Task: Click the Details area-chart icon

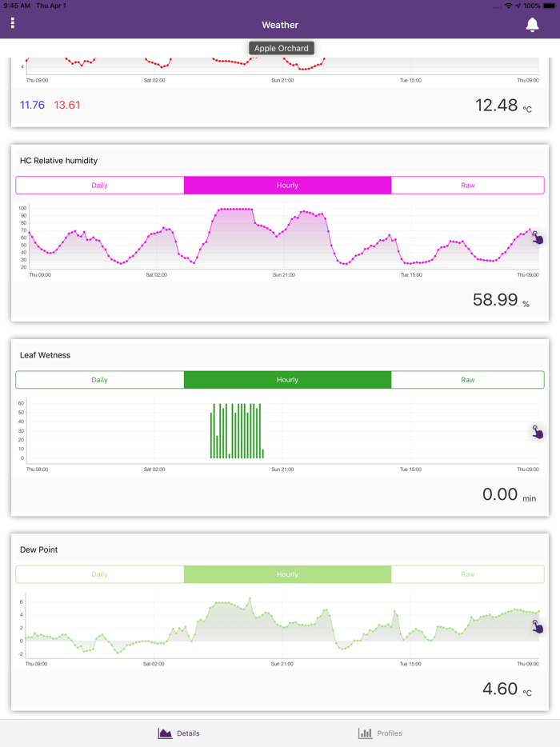Action: pos(165,733)
